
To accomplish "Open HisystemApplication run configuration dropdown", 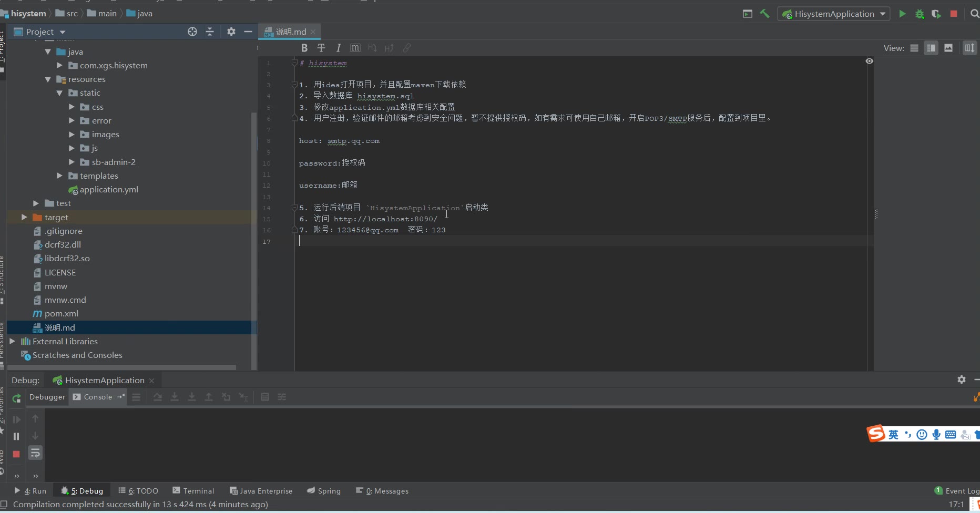I will 834,14.
